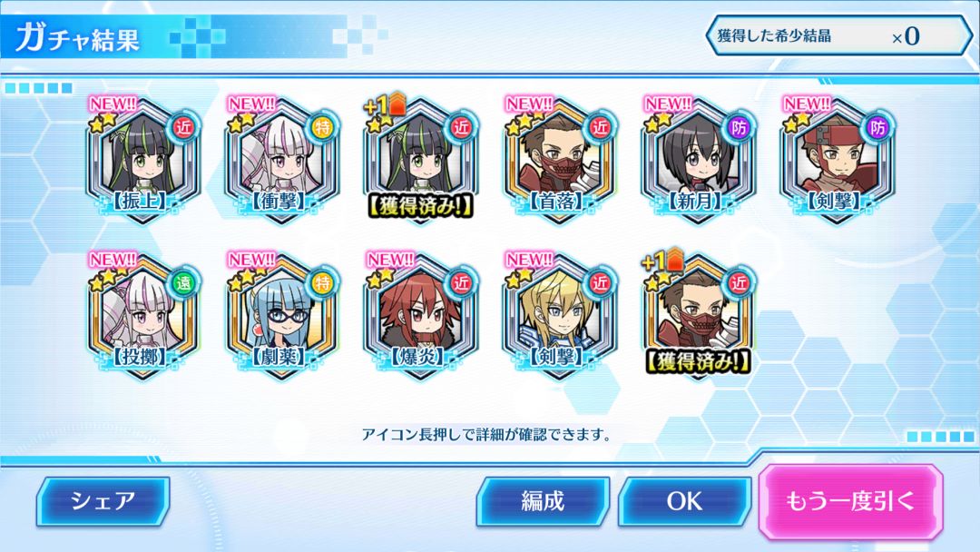Image resolution: width=980 pixels, height=552 pixels.
Task: Open the 編成 formation button
Action: coord(544,501)
